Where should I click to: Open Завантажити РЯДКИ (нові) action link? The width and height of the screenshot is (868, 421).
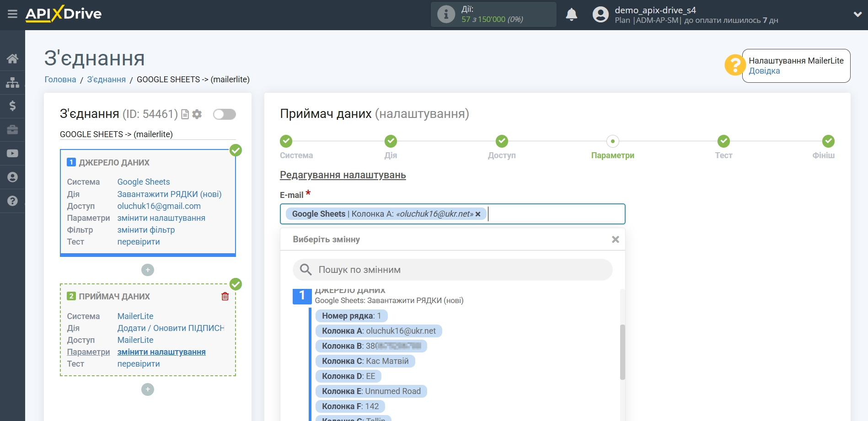170,194
